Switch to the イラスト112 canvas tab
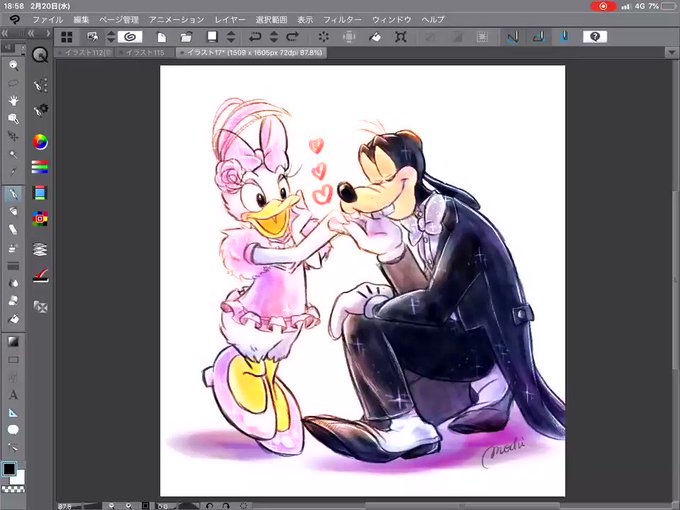 pyautogui.click(x=86, y=52)
